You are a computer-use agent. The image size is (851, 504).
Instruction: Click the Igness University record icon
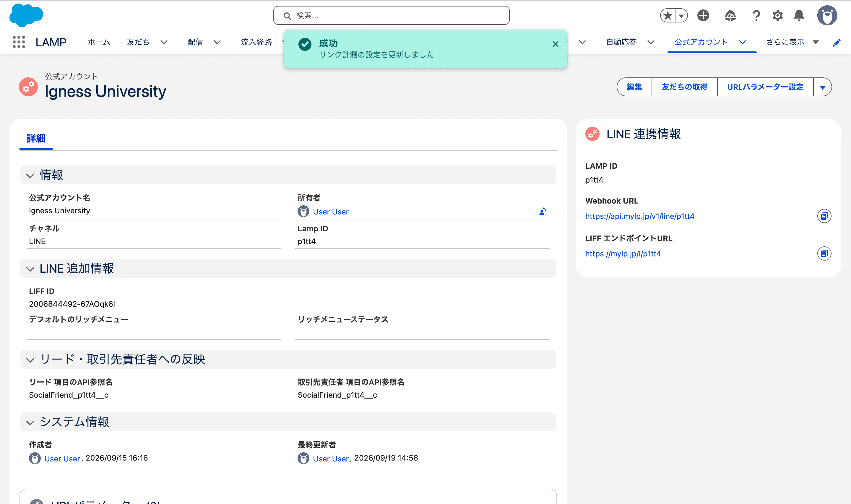tap(28, 87)
